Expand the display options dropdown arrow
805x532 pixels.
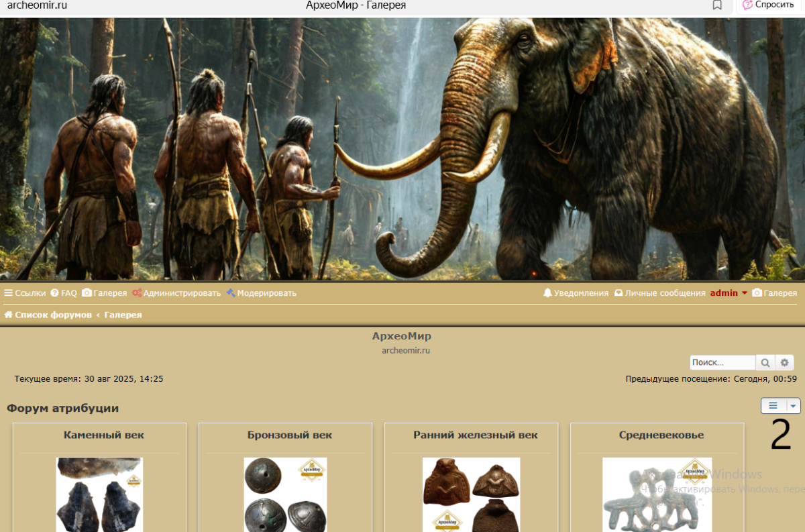pyautogui.click(x=794, y=406)
